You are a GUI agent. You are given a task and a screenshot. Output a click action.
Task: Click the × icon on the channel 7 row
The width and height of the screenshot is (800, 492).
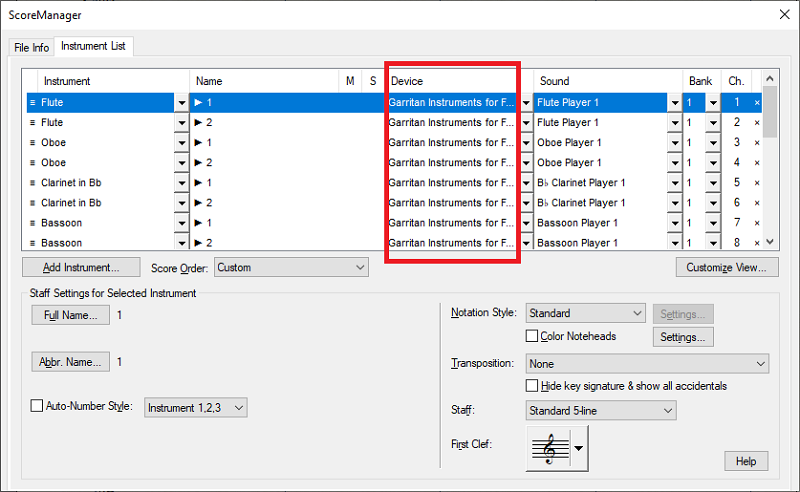pos(757,222)
